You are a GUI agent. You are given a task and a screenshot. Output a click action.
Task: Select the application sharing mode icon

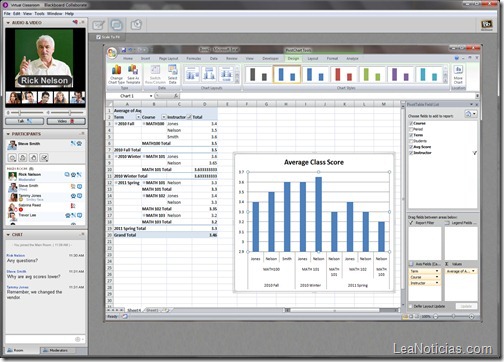(x=117, y=25)
